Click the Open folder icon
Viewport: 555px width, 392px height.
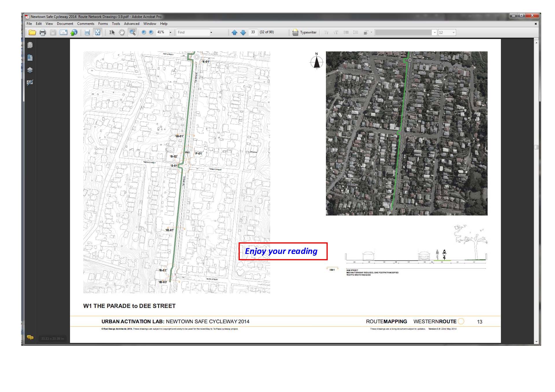[32, 32]
